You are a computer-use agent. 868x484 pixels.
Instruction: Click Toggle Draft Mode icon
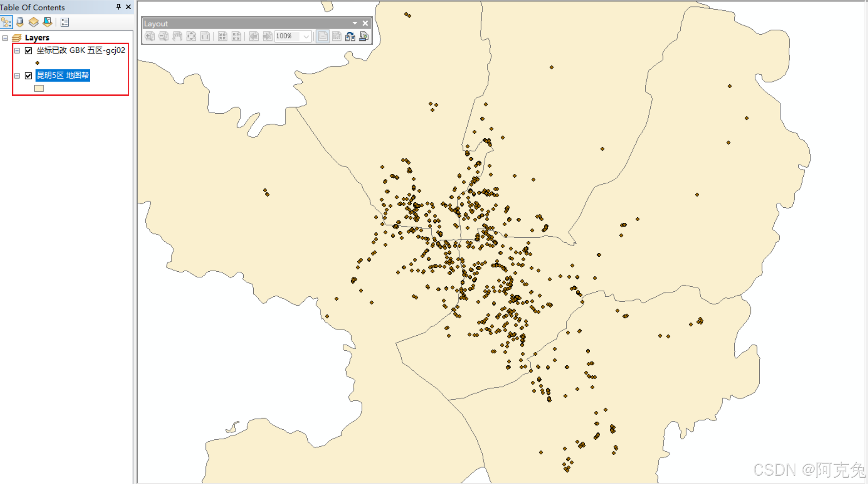323,36
